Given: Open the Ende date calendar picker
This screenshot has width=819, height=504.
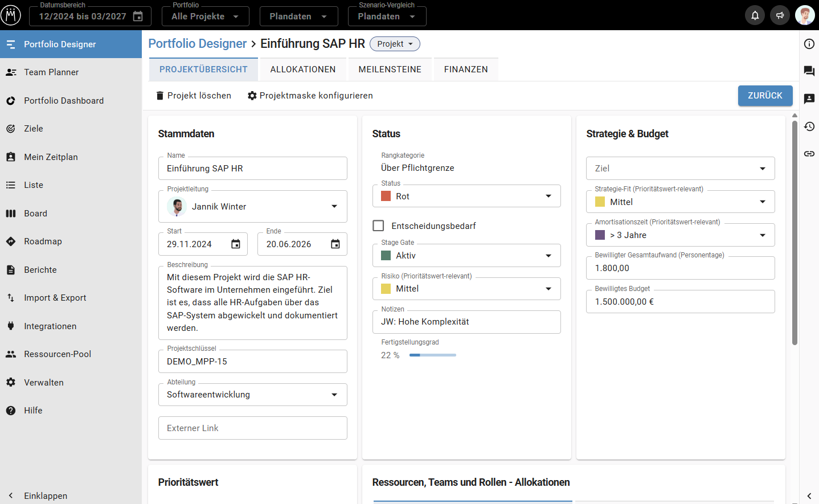Looking at the screenshot, I should (x=335, y=244).
